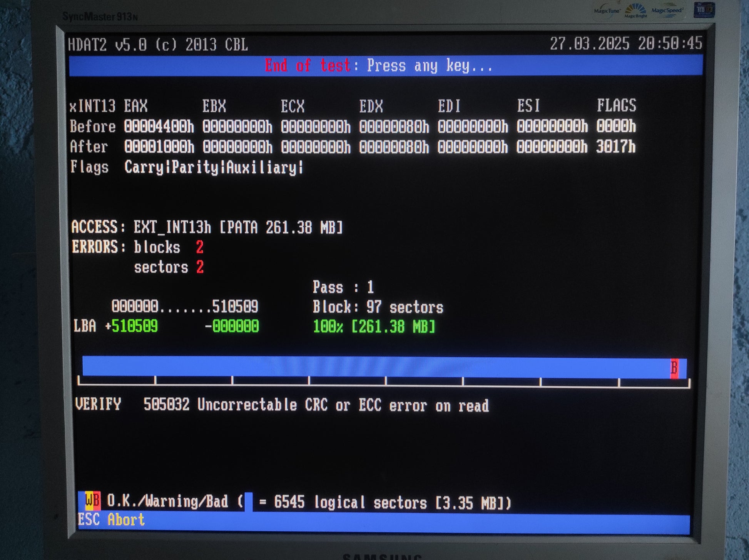The height and width of the screenshot is (560, 749).
Task: Click the yellow W warning legend square
Action: 89,500
